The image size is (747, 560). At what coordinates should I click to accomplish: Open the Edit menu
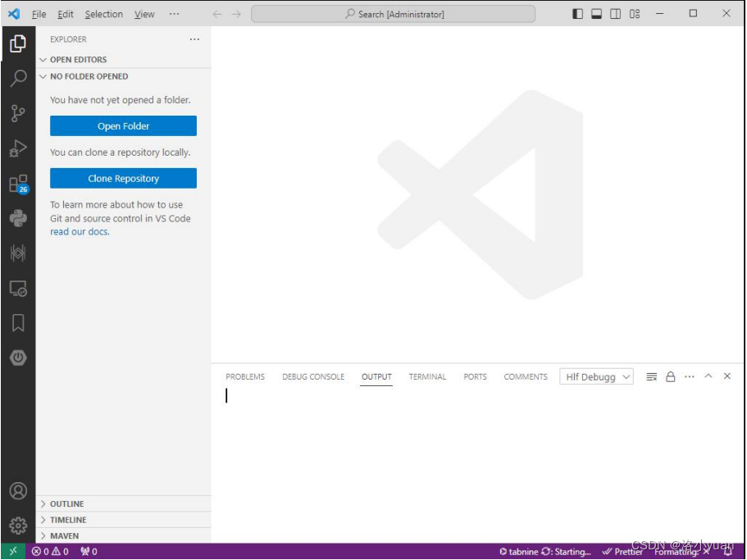tap(66, 14)
